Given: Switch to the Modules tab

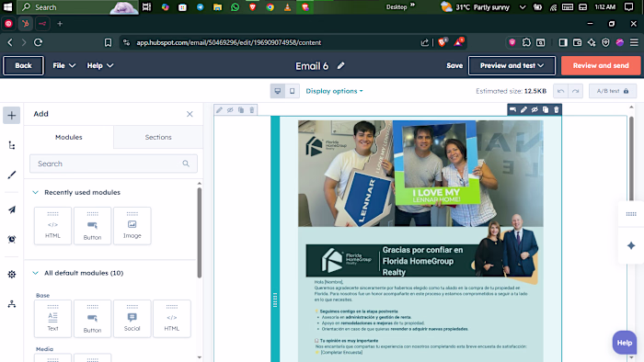Looking at the screenshot, I should tap(69, 137).
